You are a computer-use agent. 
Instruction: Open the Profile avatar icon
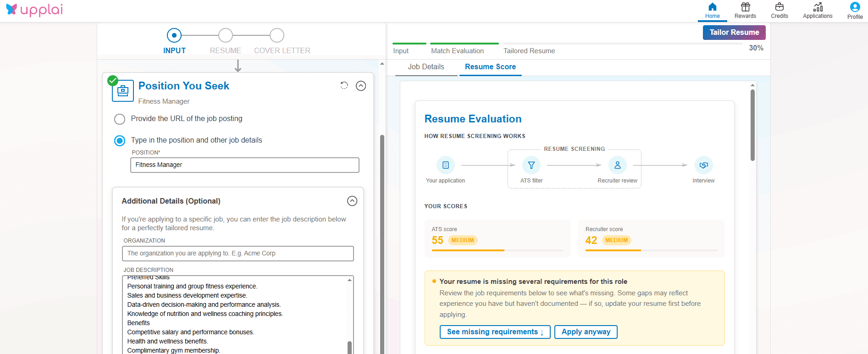pyautogui.click(x=855, y=7)
